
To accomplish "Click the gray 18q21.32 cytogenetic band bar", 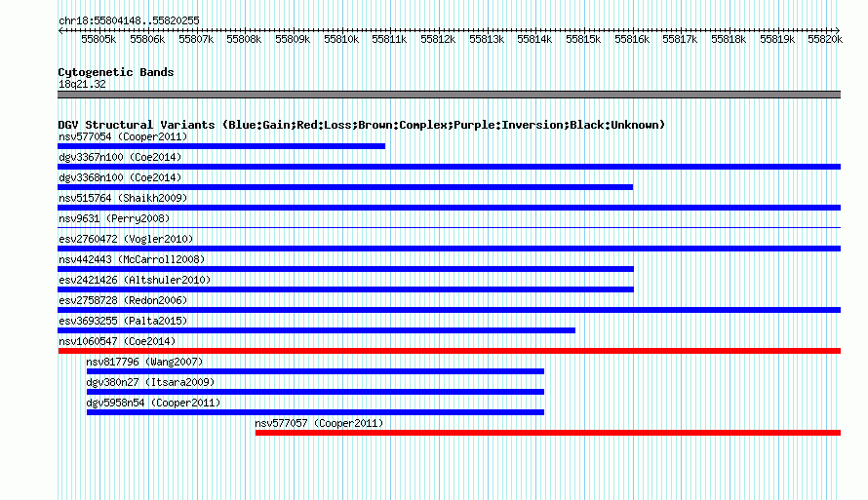I will [449, 95].
